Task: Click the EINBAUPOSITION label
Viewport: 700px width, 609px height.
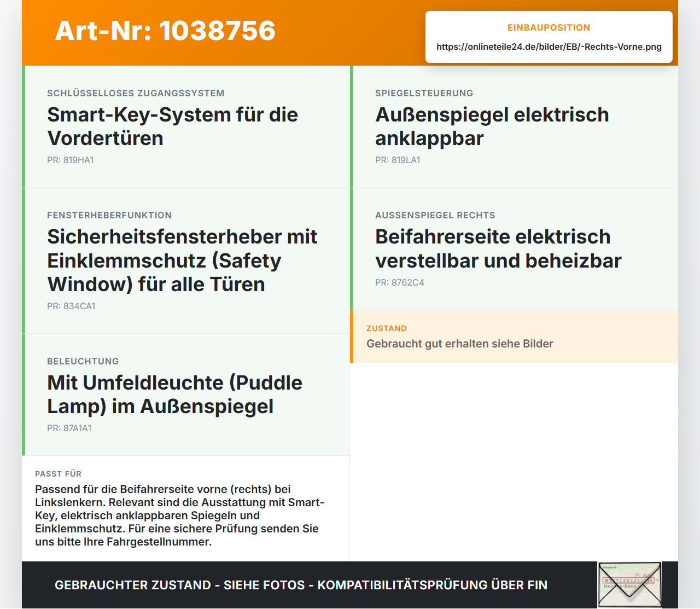Action: click(549, 27)
